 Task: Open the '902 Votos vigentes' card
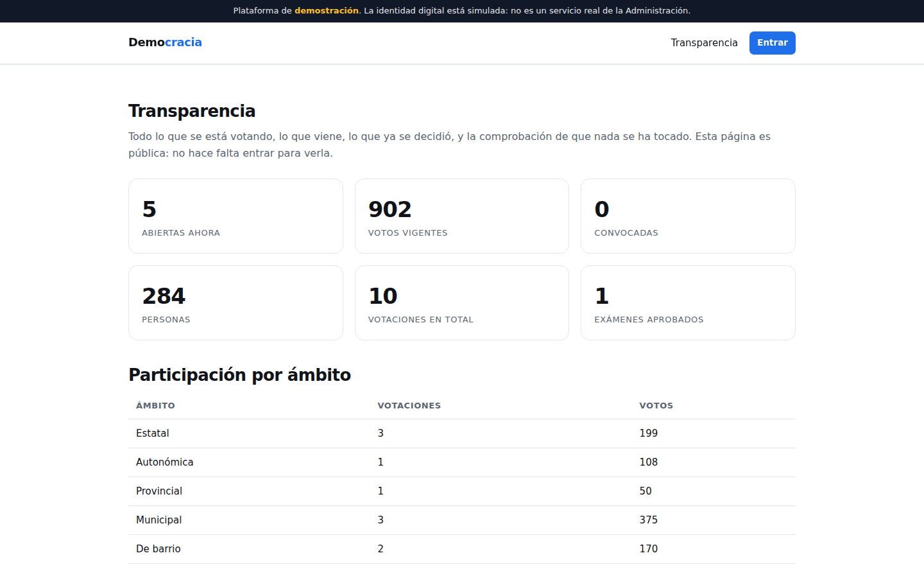pos(462,216)
